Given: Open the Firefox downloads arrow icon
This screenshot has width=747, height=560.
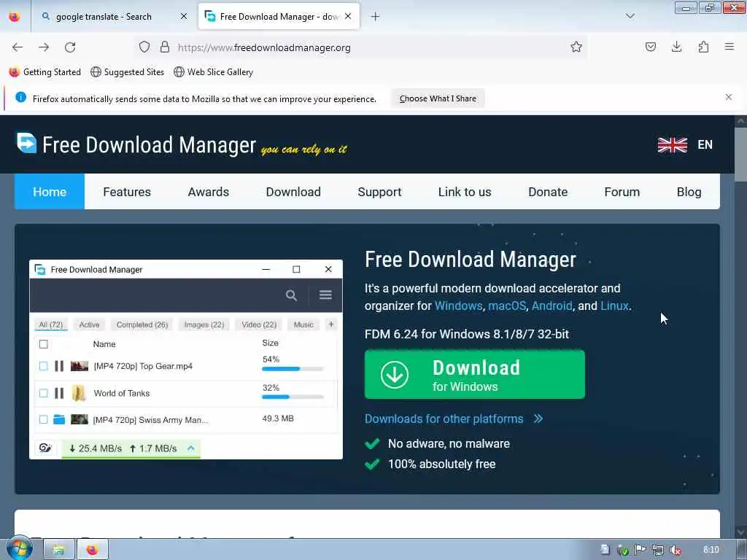Looking at the screenshot, I should click(676, 47).
